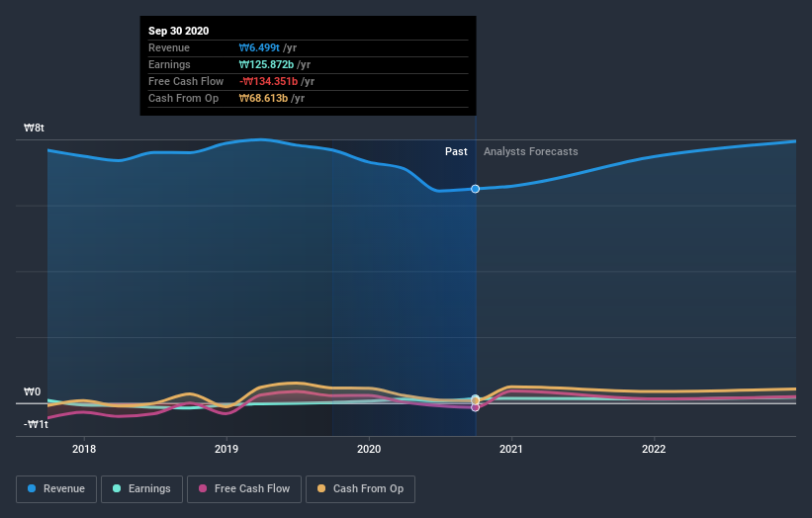Image resolution: width=812 pixels, height=518 pixels.
Task: Click the ₩125.872b earnings value
Action: click(266, 64)
